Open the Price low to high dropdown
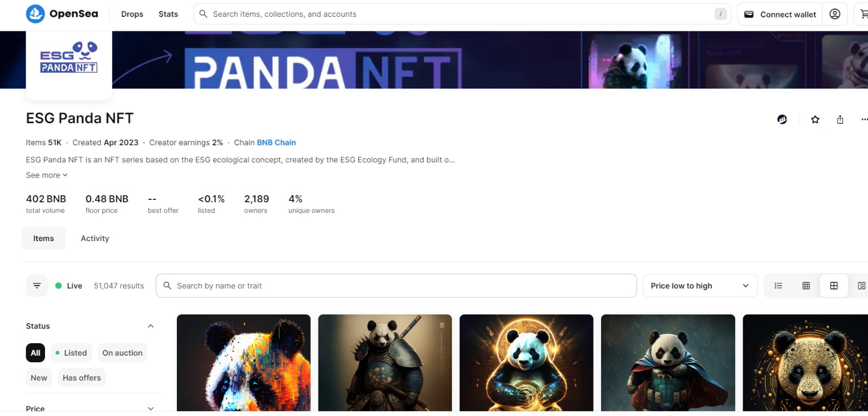This screenshot has width=868, height=416. coord(700,286)
